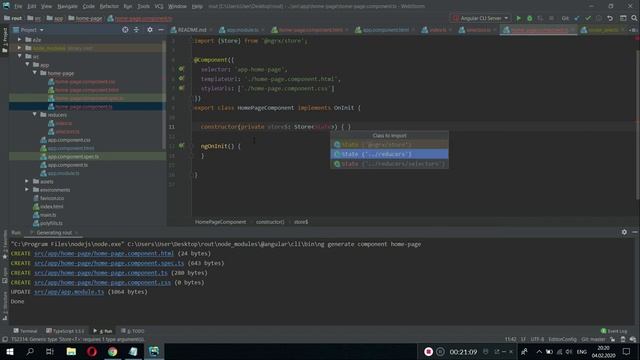This screenshot has width=640, height=360.
Task: Open home-page.component.css link in console
Action: 102,282
